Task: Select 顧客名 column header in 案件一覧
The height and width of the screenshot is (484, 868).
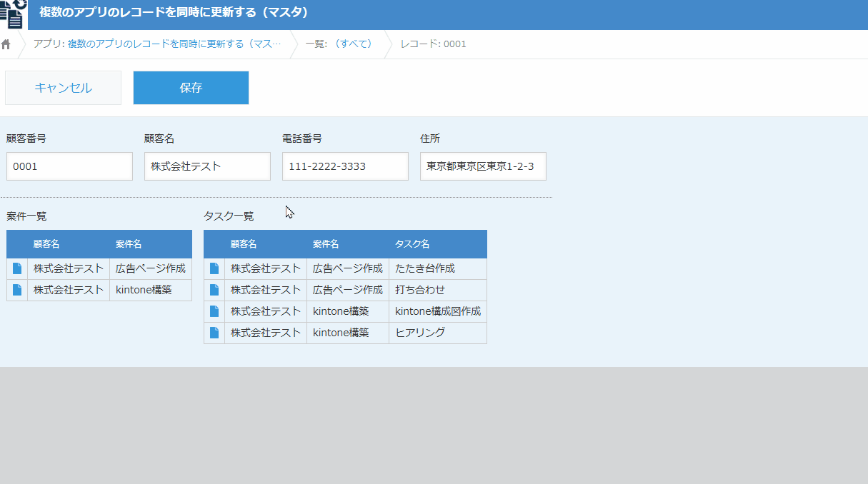Action: pyautogui.click(x=69, y=244)
